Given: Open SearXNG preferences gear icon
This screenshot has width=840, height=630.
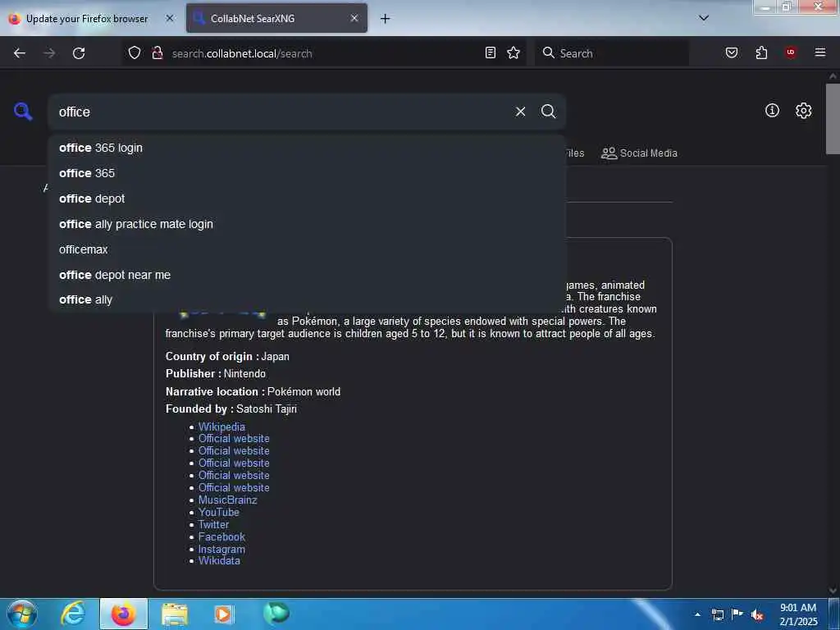Looking at the screenshot, I should [803, 111].
